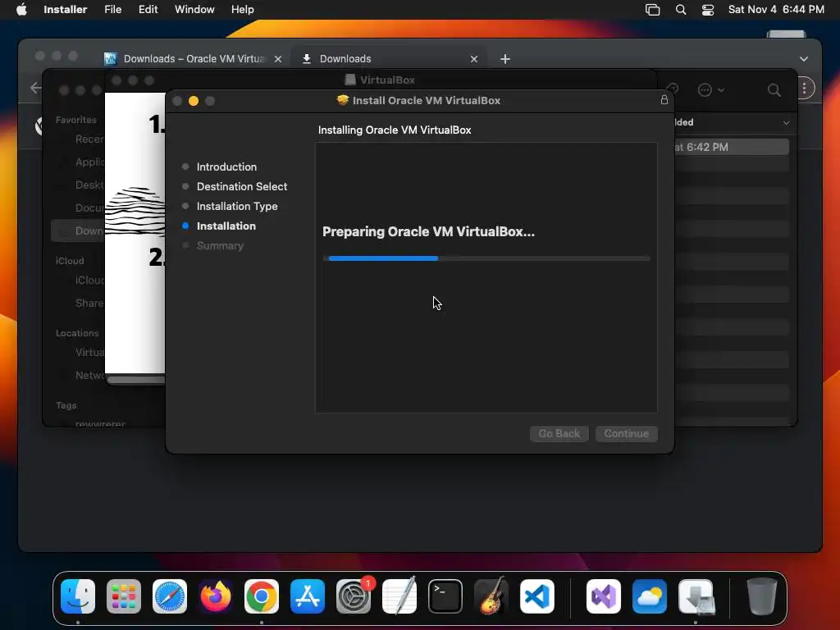The width and height of the screenshot is (840, 630).
Task: Click the VirtualBox disk window title
Action: (387, 80)
